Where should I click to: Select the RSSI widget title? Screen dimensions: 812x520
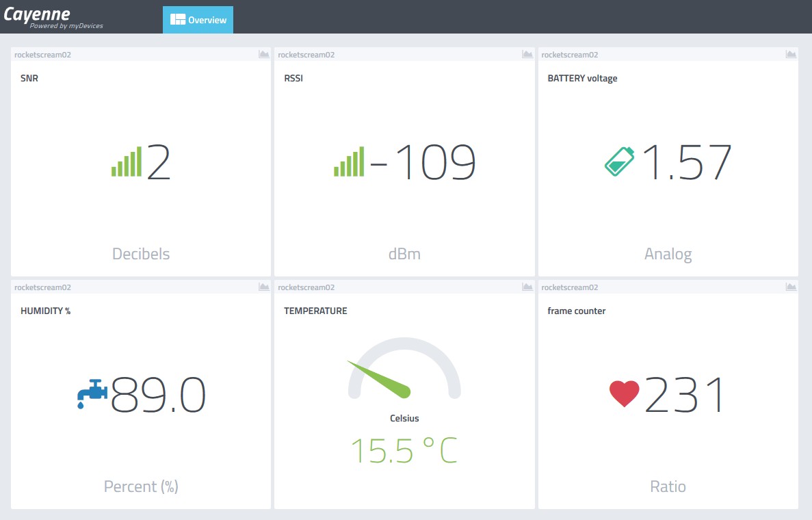tap(293, 78)
